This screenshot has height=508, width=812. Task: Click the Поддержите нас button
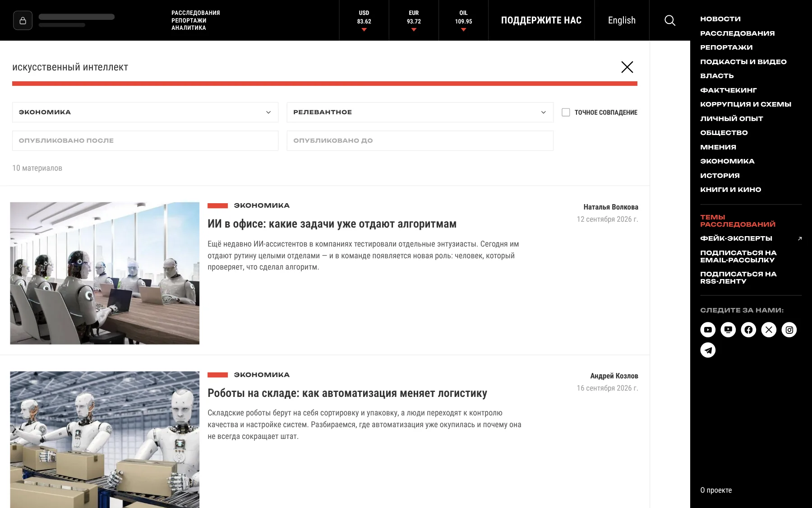coord(541,20)
